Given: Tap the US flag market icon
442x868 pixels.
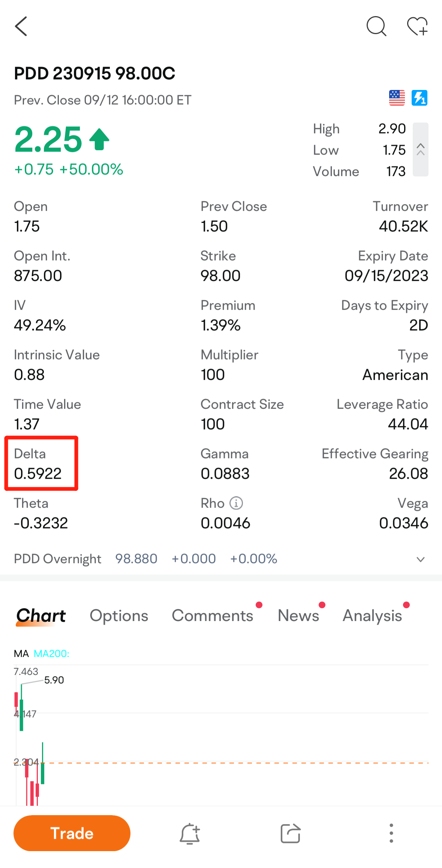Looking at the screenshot, I should [x=397, y=98].
